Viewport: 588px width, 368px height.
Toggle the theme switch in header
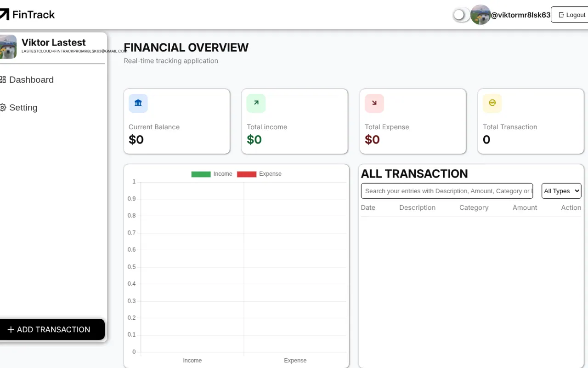(461, 15)
